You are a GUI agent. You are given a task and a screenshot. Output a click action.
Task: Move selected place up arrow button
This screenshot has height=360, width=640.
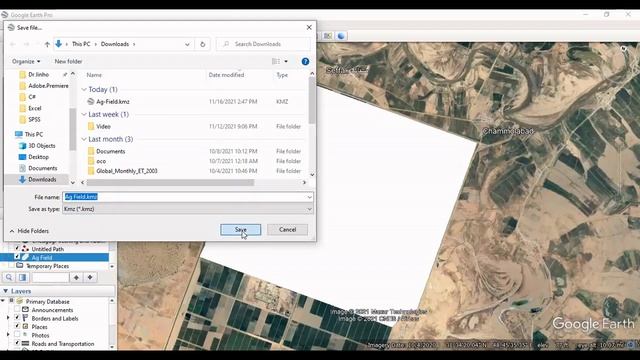pyautogui.click(x=76, y=278)
